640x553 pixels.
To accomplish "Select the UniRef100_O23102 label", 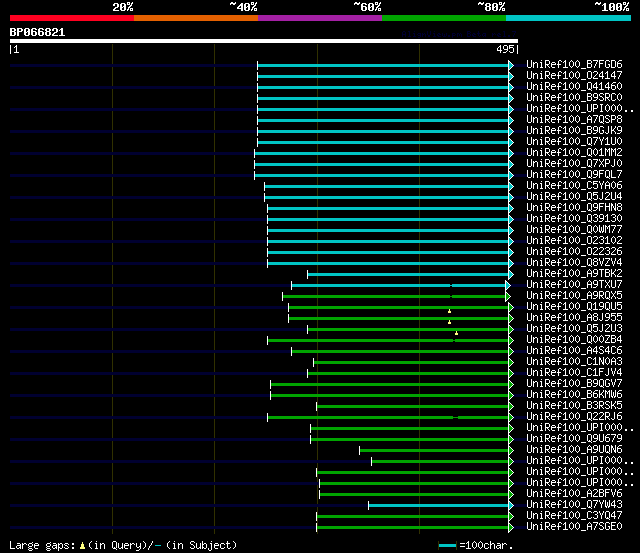I will coord(574,241).
